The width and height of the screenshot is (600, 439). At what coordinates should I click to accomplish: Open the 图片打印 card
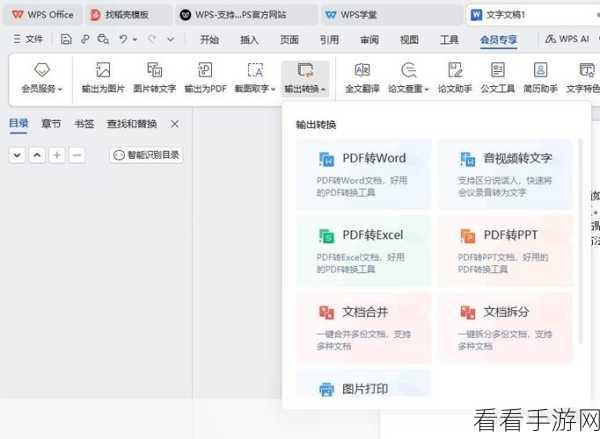point(364,384)
